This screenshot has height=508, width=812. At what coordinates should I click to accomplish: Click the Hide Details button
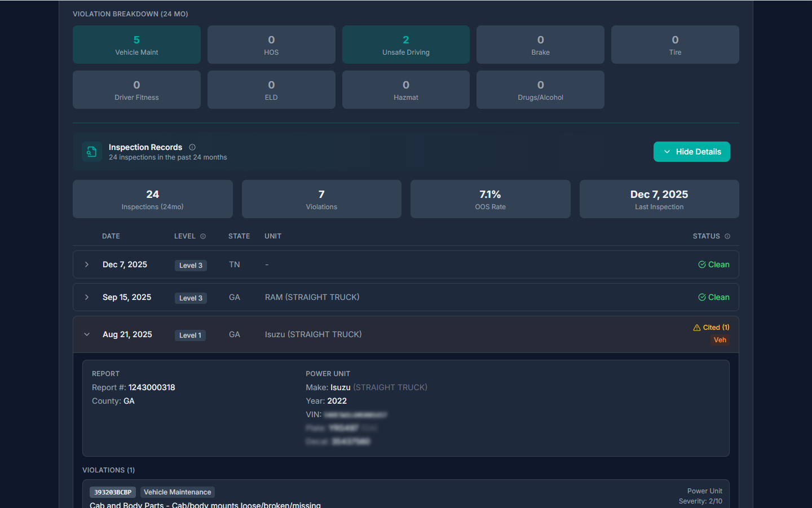(x=691, y=152)
